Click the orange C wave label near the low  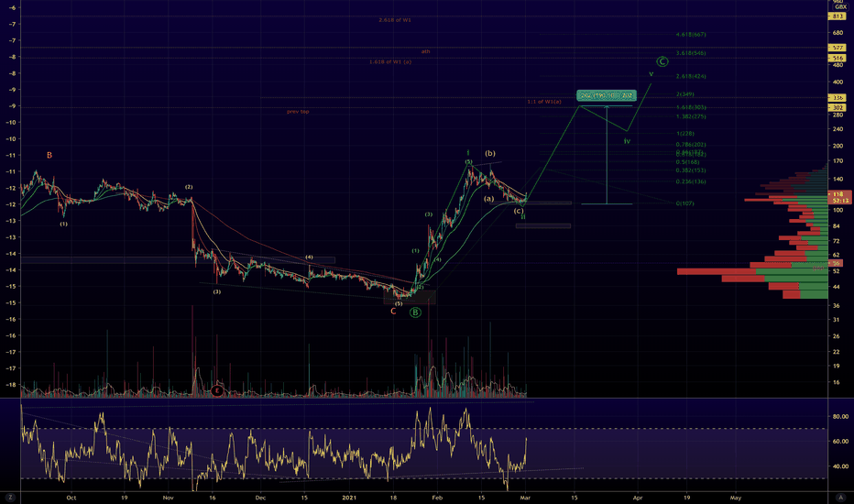click(393, 312)
